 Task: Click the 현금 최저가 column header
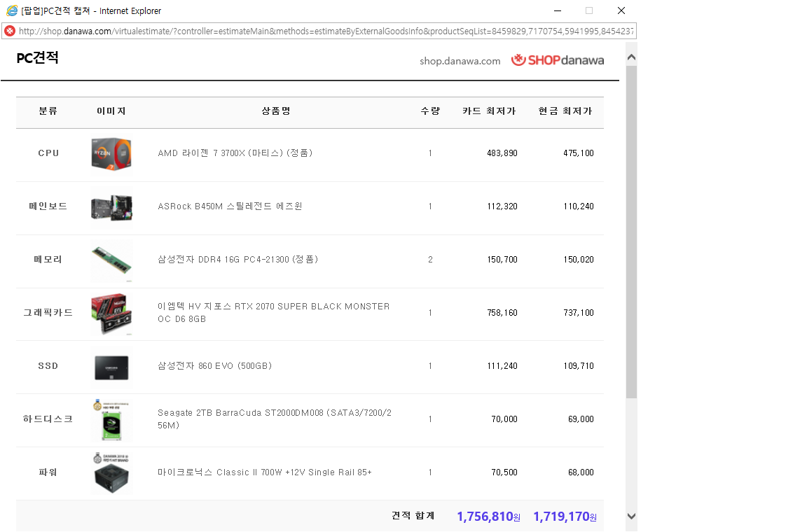(x=565, y=111)
